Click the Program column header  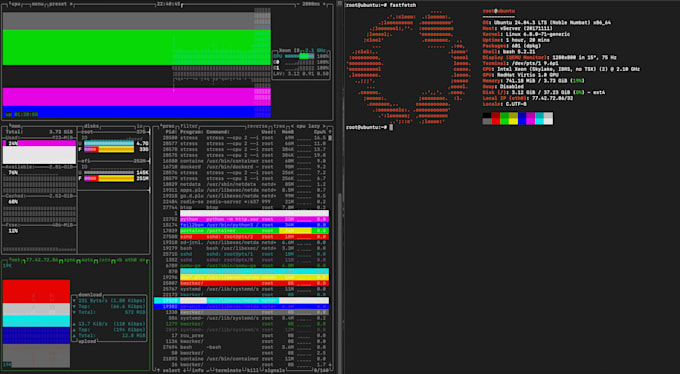191,132
